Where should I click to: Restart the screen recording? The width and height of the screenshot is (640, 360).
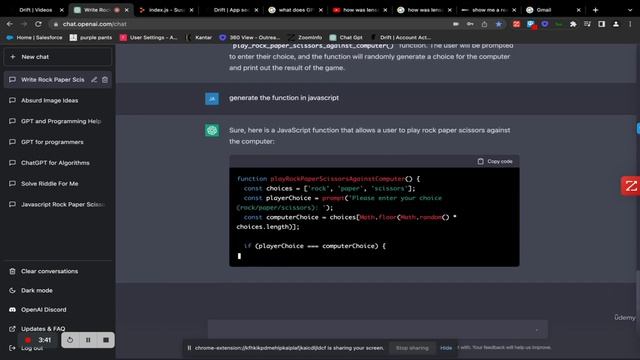(x=70, y=340)
